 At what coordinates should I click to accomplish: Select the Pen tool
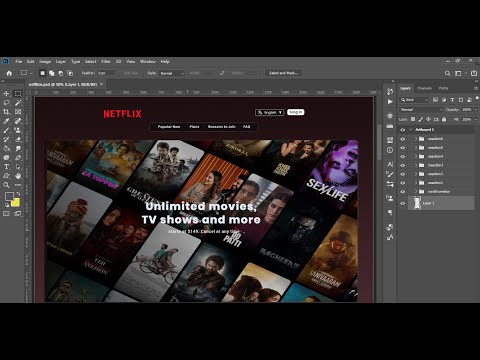18,157
